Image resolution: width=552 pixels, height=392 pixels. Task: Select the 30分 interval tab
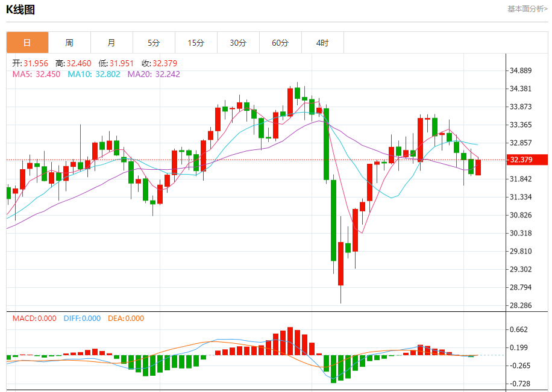238,43
